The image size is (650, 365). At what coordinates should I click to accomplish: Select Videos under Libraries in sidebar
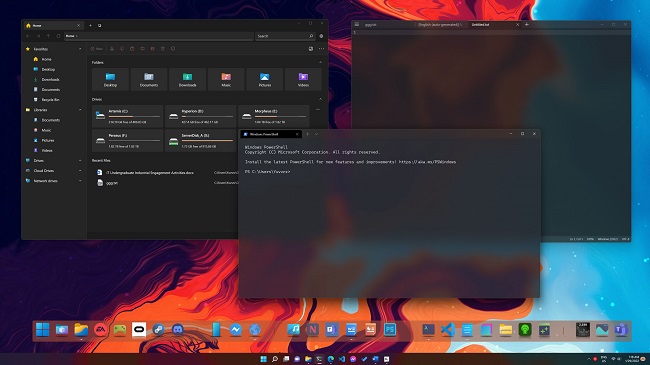(x=47, y=151)
